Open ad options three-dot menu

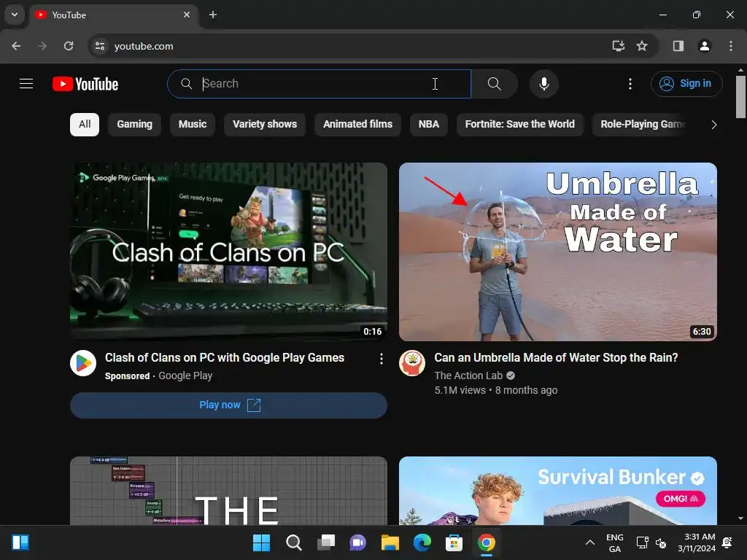tap(381, 359)
